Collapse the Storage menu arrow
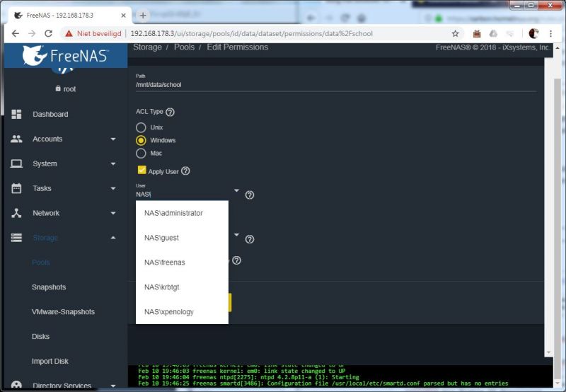Viewport: 566px width, 392px height. (113, 238)
